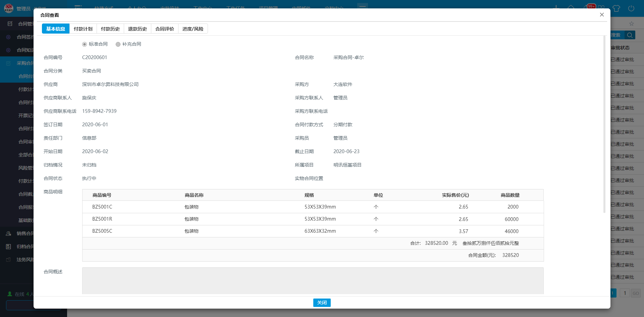644x317 pixels.
Task: Click inside the 合同概述 text area
Action: (313, 281)
